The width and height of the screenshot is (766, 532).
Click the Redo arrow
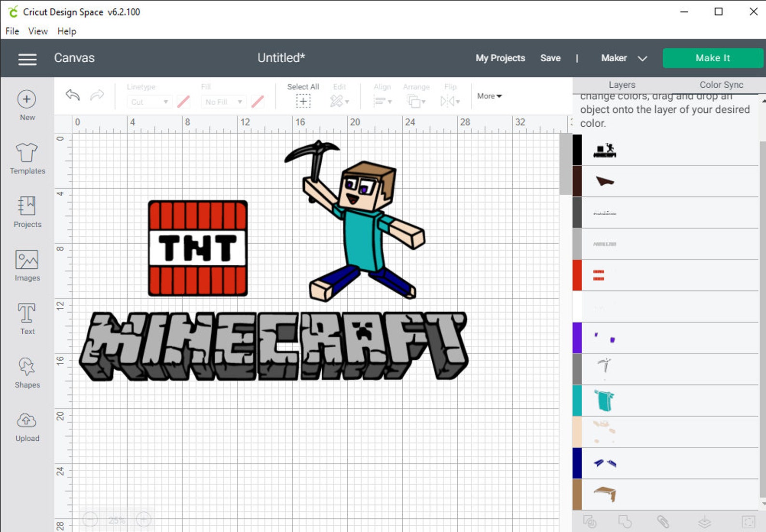point(97,95)
